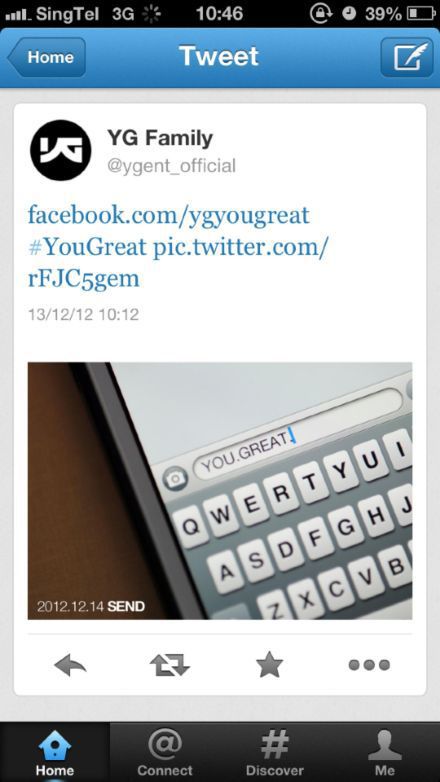This screenshot has width=440, height=782.
Task: Open the more options ellipsis menu
Action: [x=369, y=665]
